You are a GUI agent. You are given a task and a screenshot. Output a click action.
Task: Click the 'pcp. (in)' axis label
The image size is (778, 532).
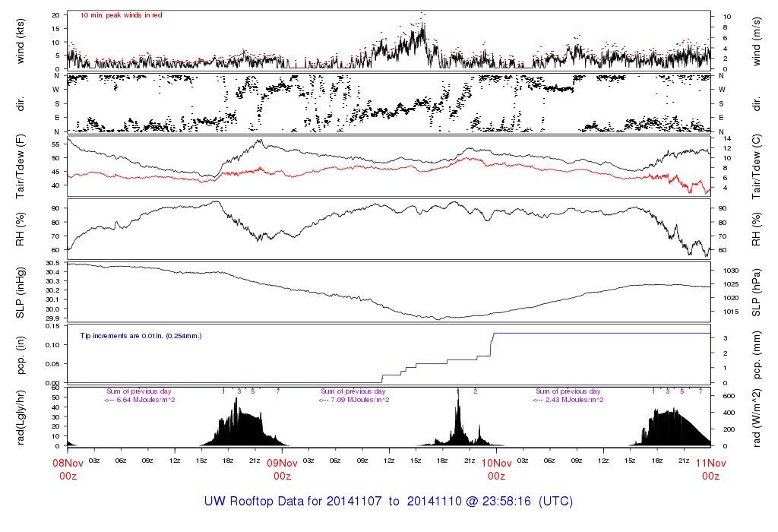coord(20,355)
